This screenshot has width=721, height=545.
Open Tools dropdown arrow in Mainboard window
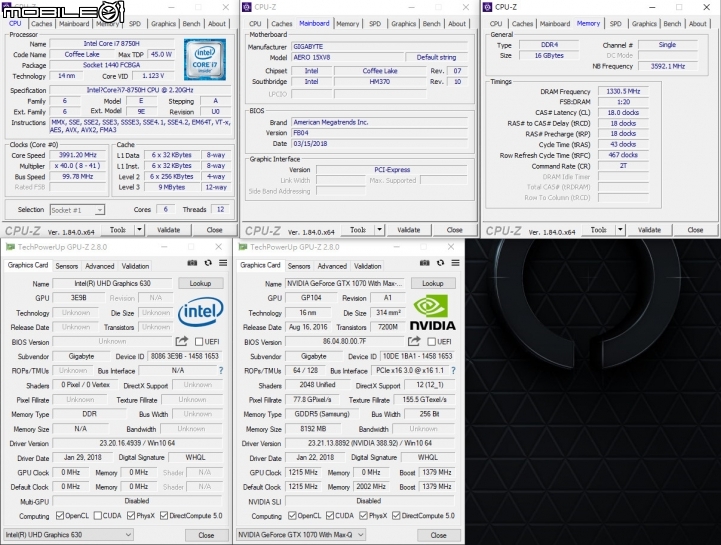click(x=379, y=229)
